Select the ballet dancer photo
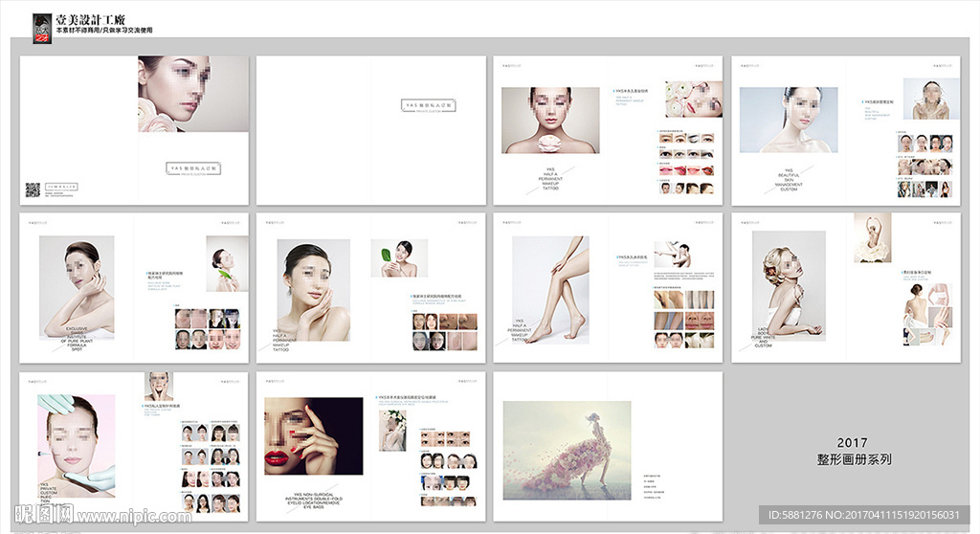This screenshot has height=534, width=980. (872, 237)
